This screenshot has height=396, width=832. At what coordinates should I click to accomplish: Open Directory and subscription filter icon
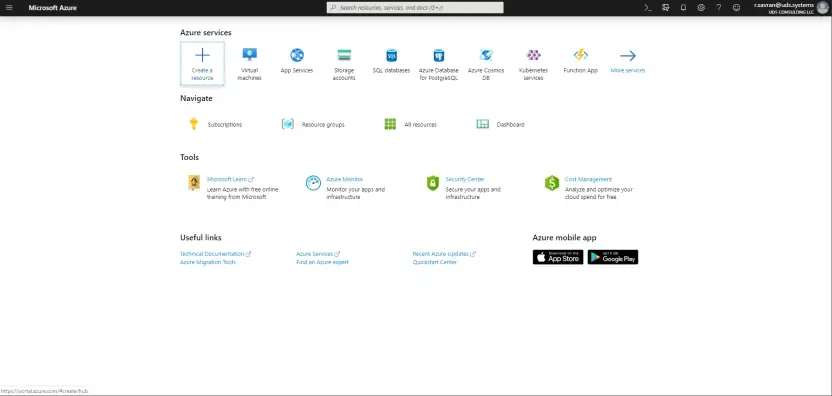click(x=665, y=8)
